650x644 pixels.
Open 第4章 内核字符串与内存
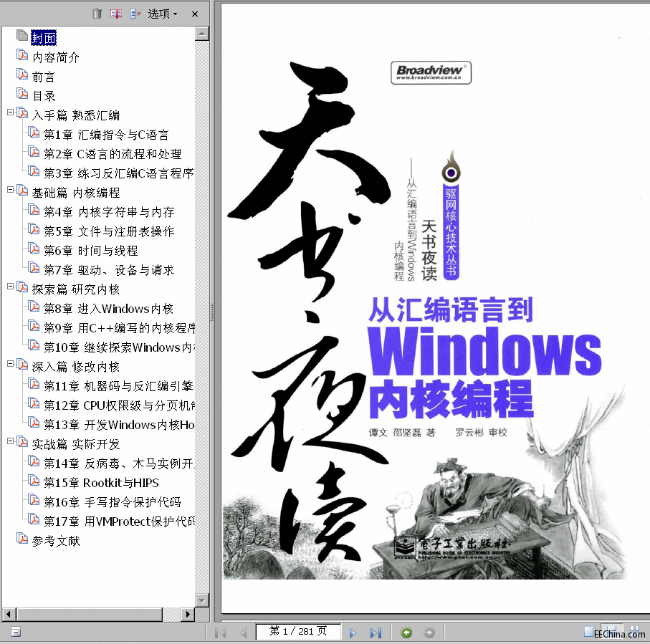(x=109, y=212)
